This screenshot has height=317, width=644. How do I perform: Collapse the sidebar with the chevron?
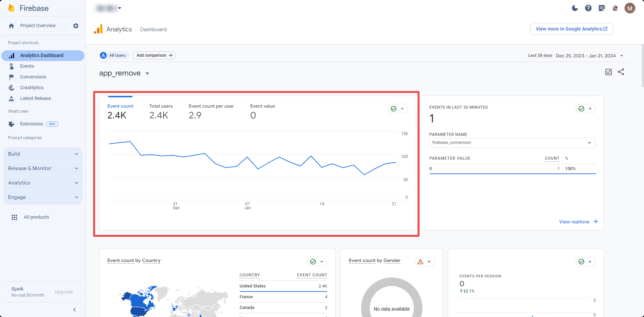[74, 310]
